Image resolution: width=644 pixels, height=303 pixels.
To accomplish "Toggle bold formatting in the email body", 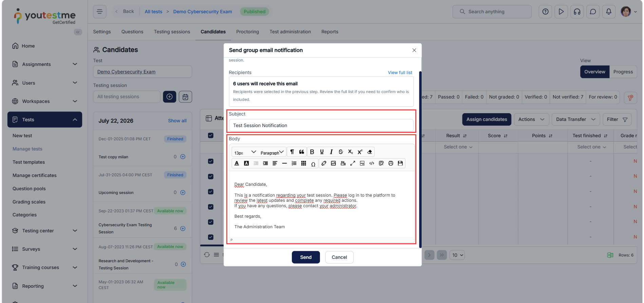I will pyautogui.click(x=312, y=152).
